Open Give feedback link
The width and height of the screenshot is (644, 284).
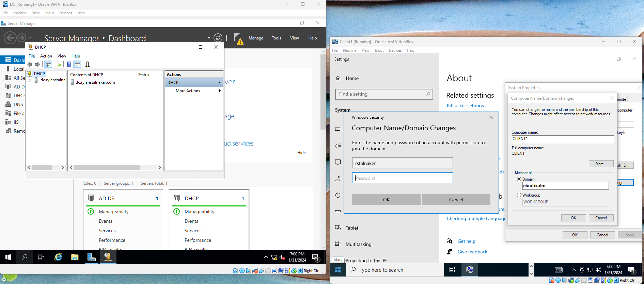coord(472,252)
